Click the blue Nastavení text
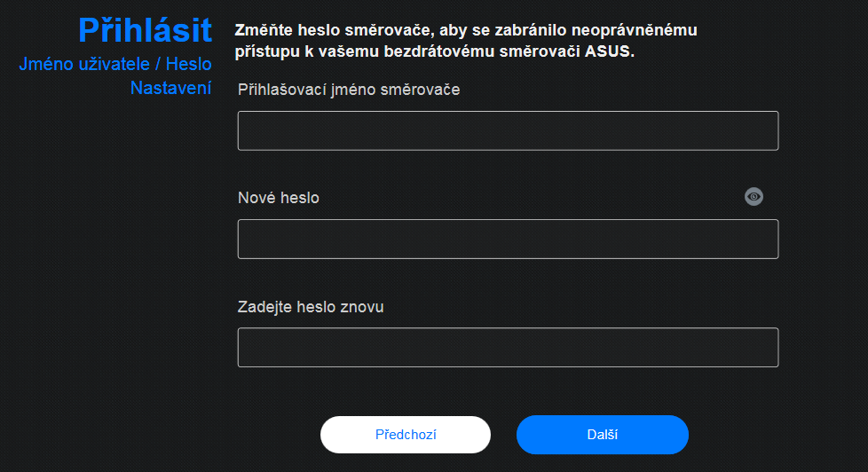Screen dimensions: 868x472 170,88
